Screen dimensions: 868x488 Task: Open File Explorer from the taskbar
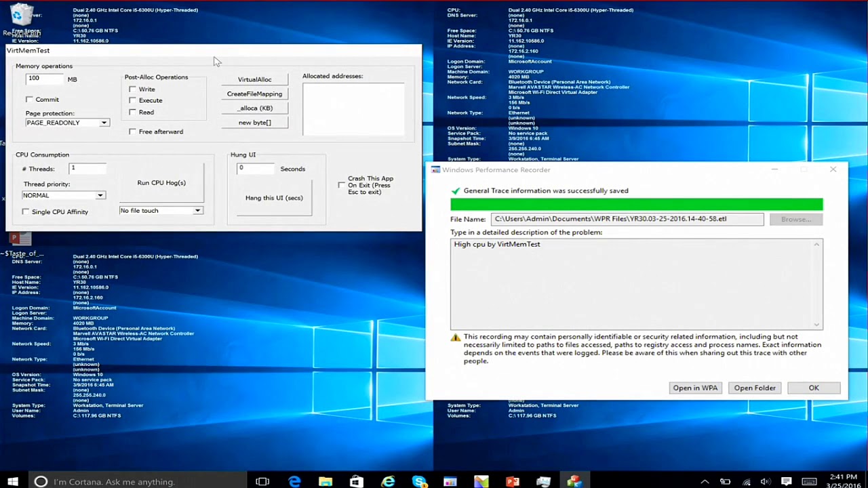pyautogui.click(x=325, y=482)
